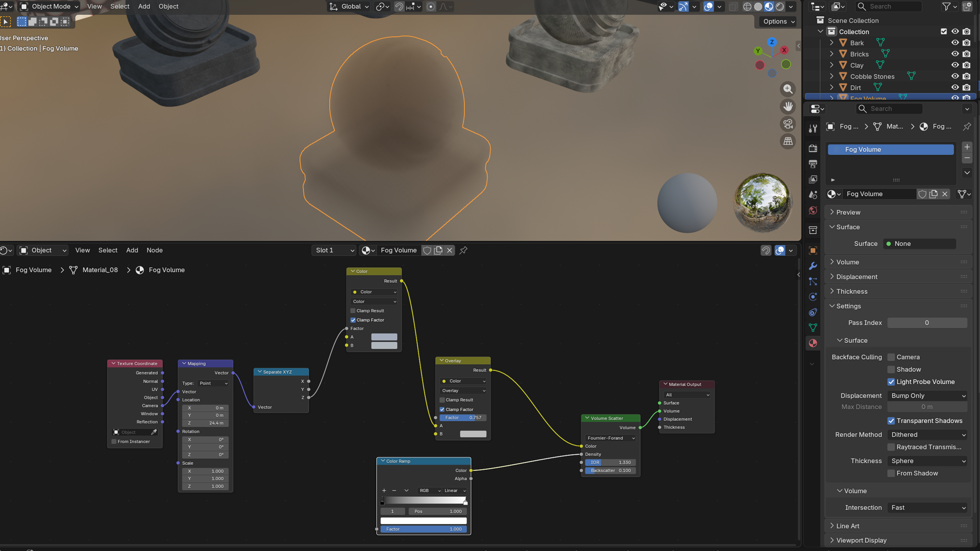Viewport: 980px width, 551px height.
Task: Hide Bricks object with eye icon
Action: [x=955, y=54]
